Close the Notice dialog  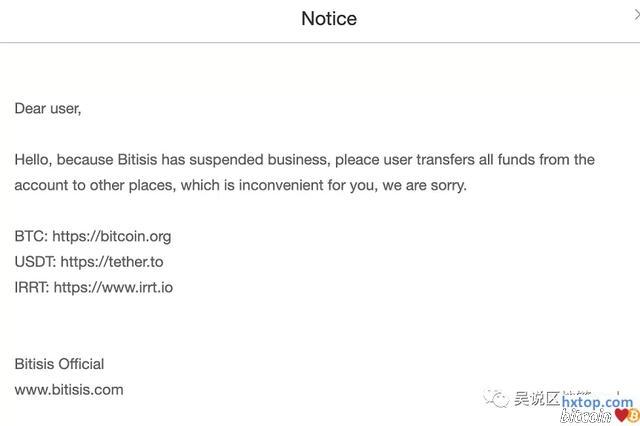pos(636,14)
